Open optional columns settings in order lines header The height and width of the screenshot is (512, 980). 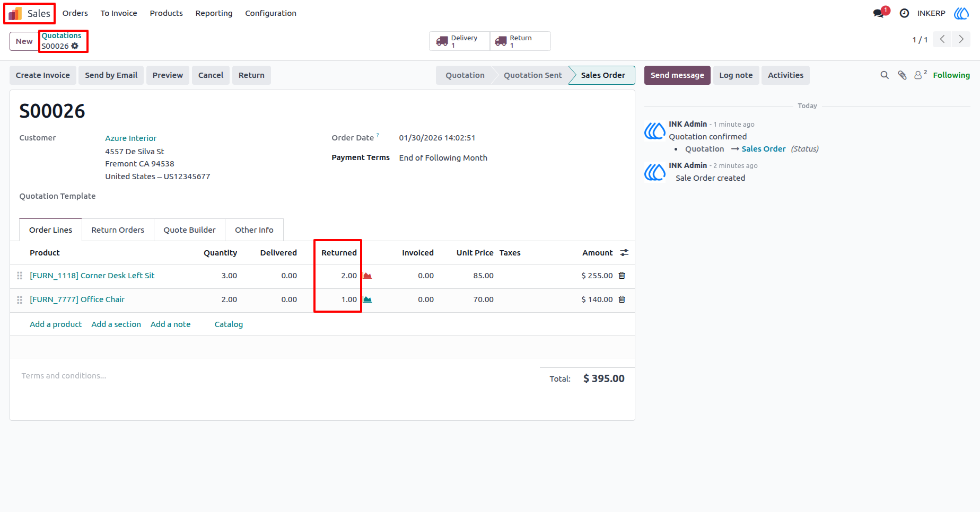click(624, 253)
